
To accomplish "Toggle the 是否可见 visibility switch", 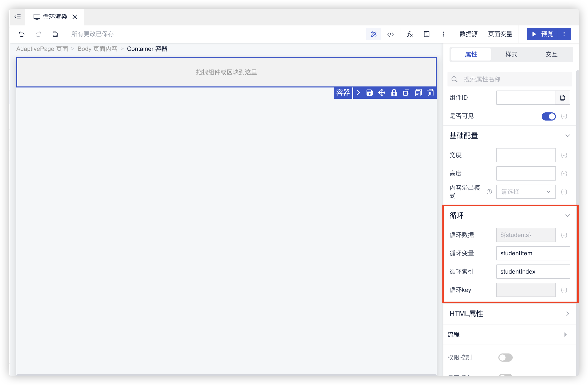I will click(x=548, y=116).
